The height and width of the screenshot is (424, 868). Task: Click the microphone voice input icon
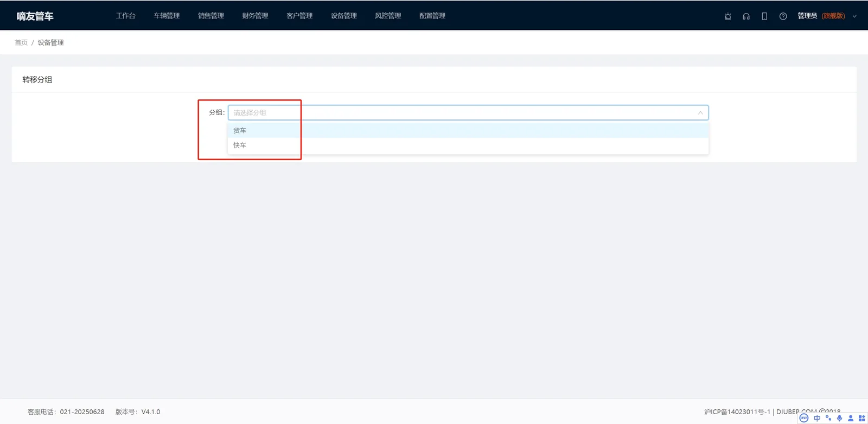(839, 418)
